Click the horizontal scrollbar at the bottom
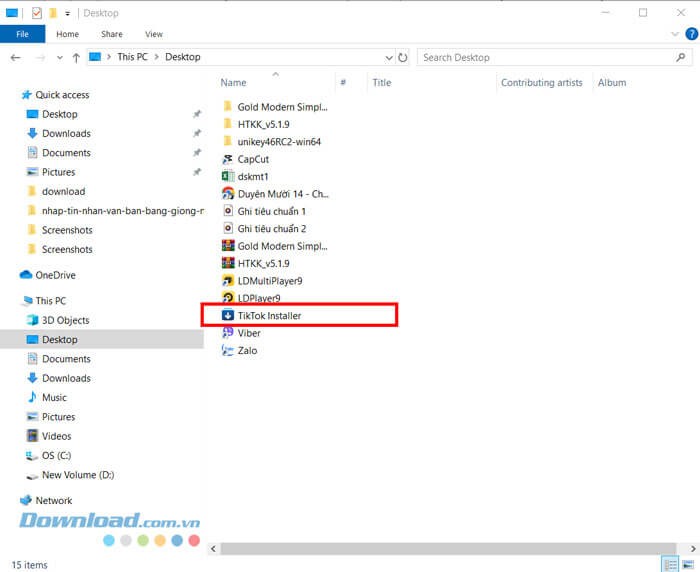This screenshot has height=572, width=700. (450, 548)
